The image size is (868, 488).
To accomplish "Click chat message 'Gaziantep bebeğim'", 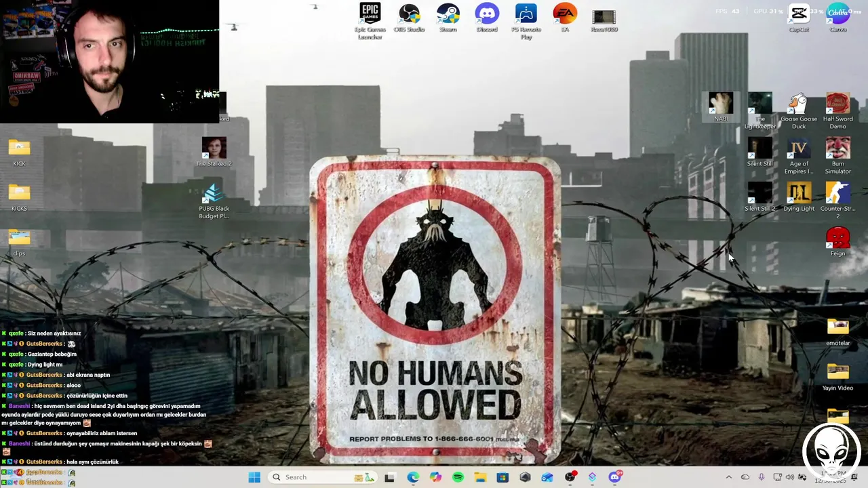I will [x=52, y=354].
